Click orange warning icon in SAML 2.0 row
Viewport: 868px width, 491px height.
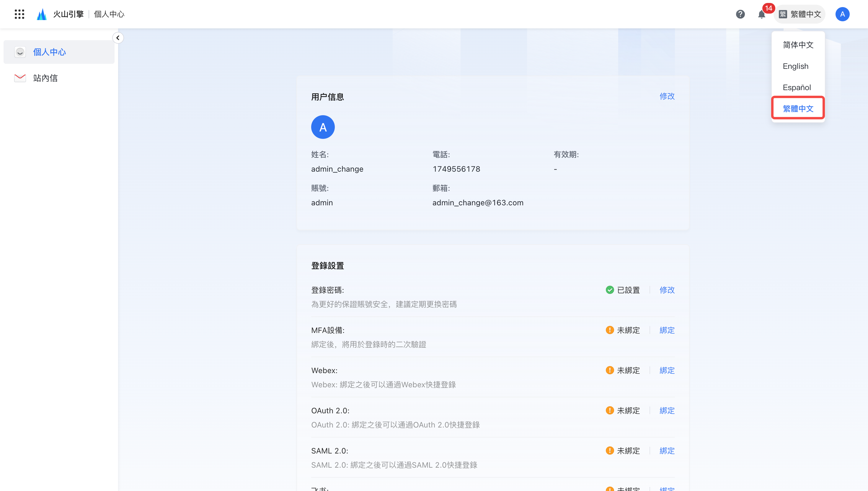click(x=610, y=451)
